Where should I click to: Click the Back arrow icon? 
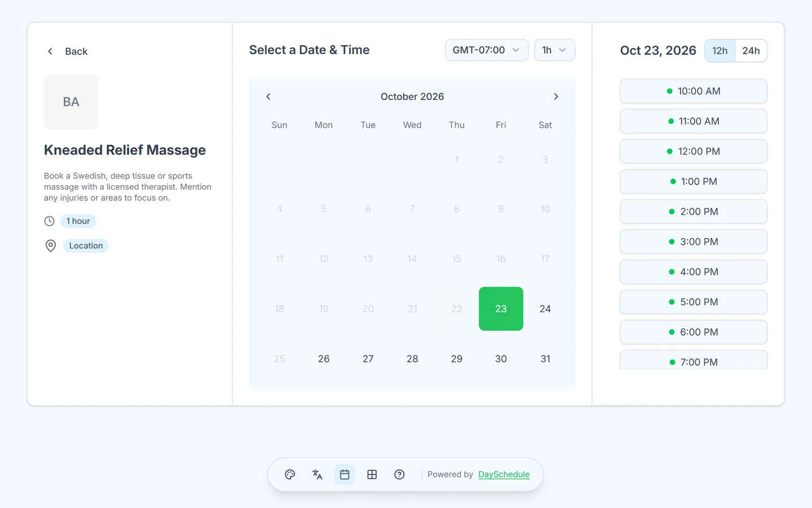(x=50, y=51)
